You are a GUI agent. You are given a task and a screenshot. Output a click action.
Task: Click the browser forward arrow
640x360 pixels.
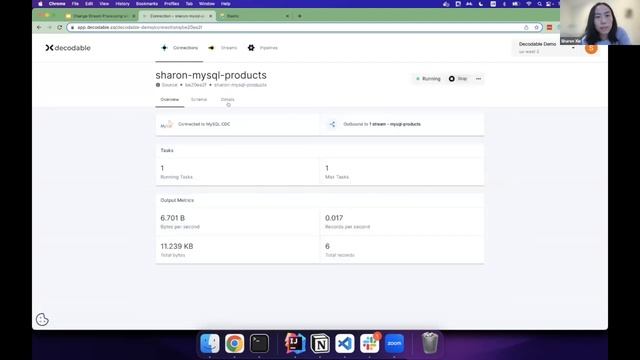coord(49,27)
